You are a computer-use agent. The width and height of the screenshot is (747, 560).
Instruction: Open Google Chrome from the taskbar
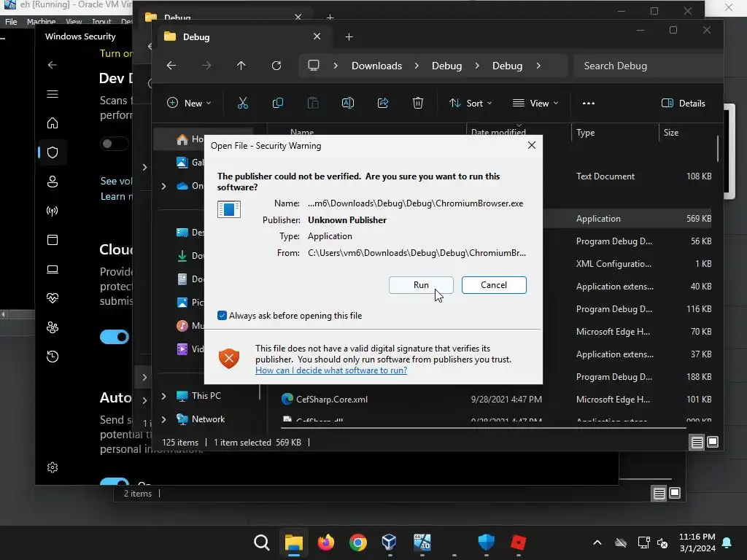click(357, 542)
